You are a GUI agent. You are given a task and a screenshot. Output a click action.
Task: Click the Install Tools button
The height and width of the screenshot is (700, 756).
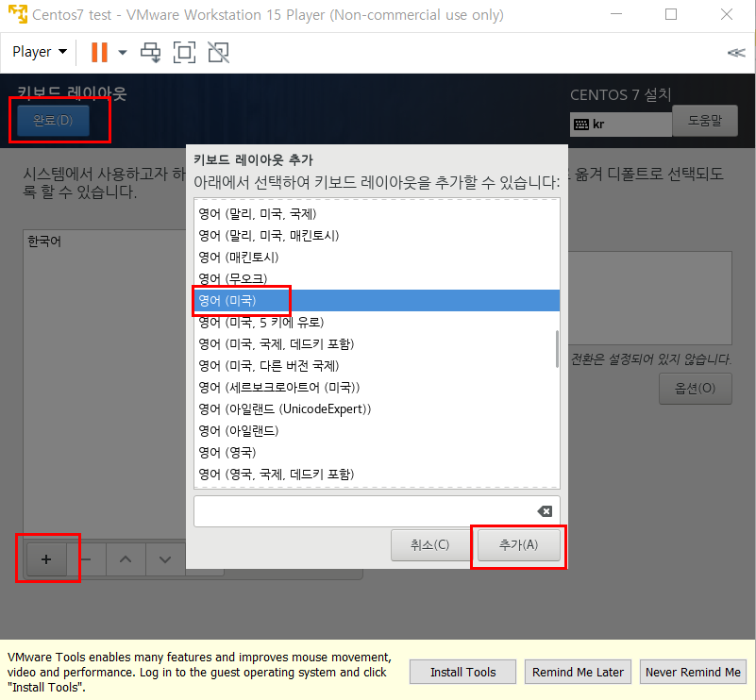[x=462, y=672]
